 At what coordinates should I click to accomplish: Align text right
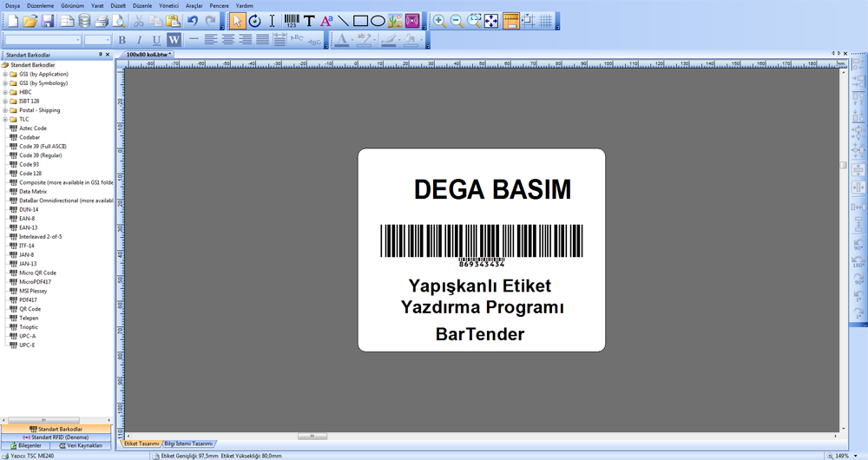(245, 40)
